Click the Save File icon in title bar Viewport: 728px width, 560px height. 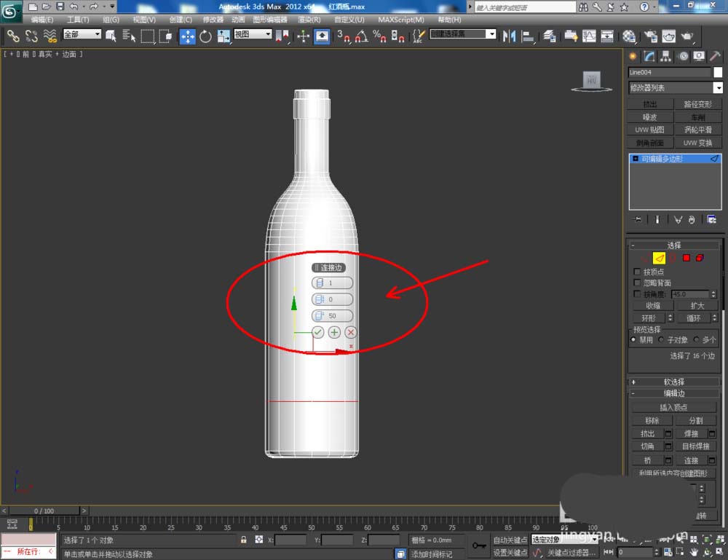pos(60,6)
